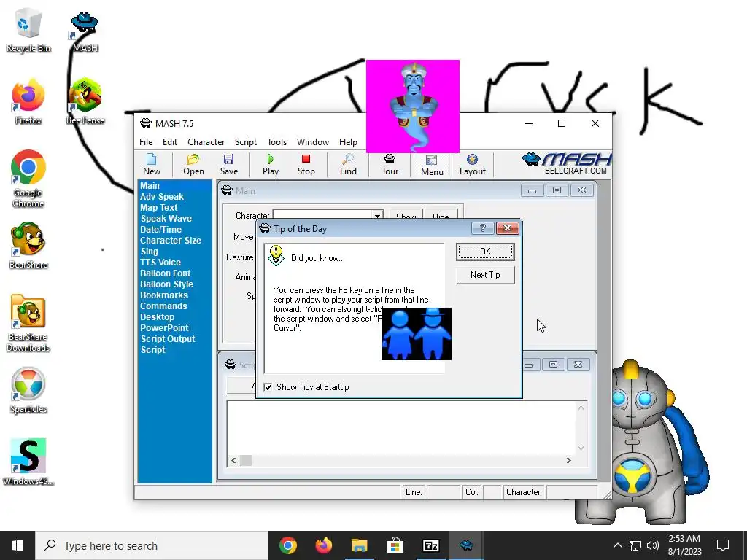Open the Edit menu
This screenshot has height=560, width=747.
(169, 142)
